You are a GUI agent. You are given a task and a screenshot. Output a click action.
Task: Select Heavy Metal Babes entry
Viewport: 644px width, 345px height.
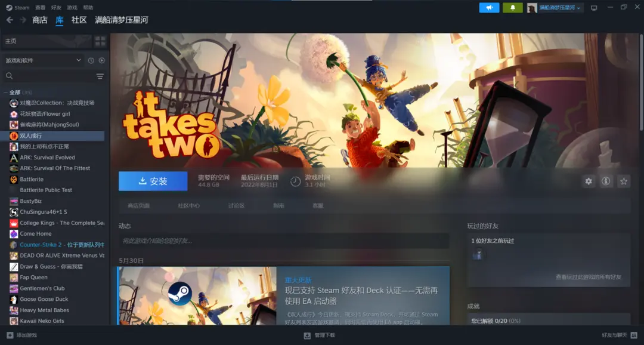(x=44, y=310)
